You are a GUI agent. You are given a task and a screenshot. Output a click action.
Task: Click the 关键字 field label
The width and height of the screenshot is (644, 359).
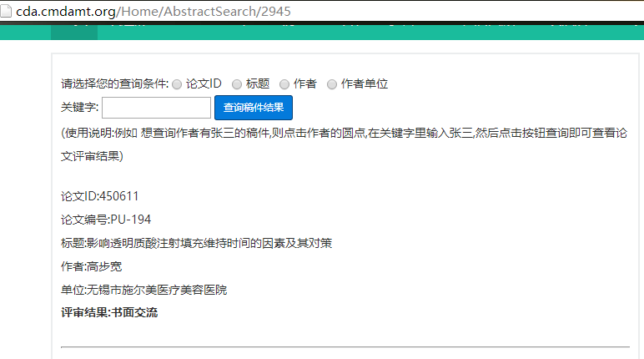(x=79, y=108)
